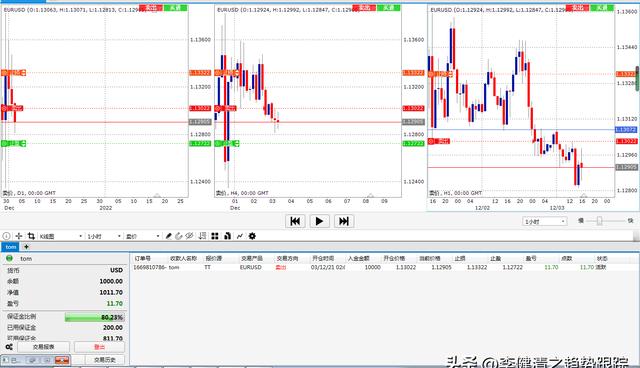Open the 1-hour timeframe dropdown in toolbar
Image resolution: width=640 pixels, height=368 pixels.
[x=104, y=236]
